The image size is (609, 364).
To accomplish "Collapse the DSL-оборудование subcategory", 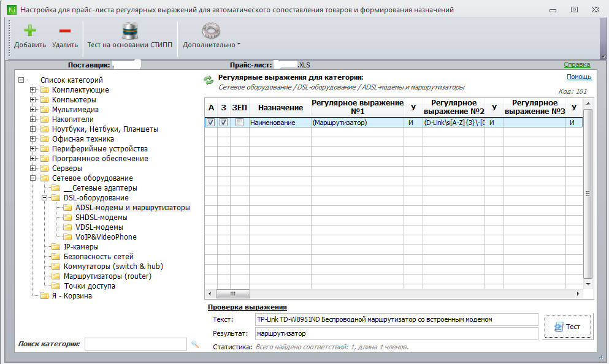I will 44,197.
